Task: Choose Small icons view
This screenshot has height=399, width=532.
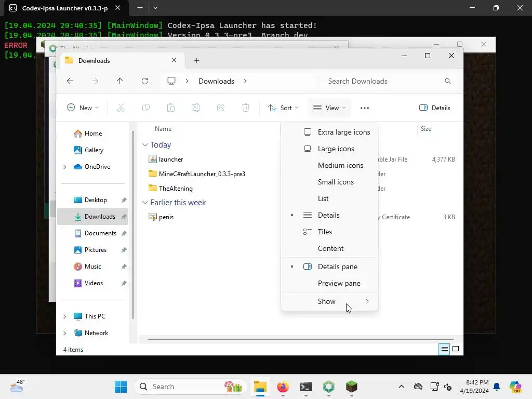Action: [330, 182]
